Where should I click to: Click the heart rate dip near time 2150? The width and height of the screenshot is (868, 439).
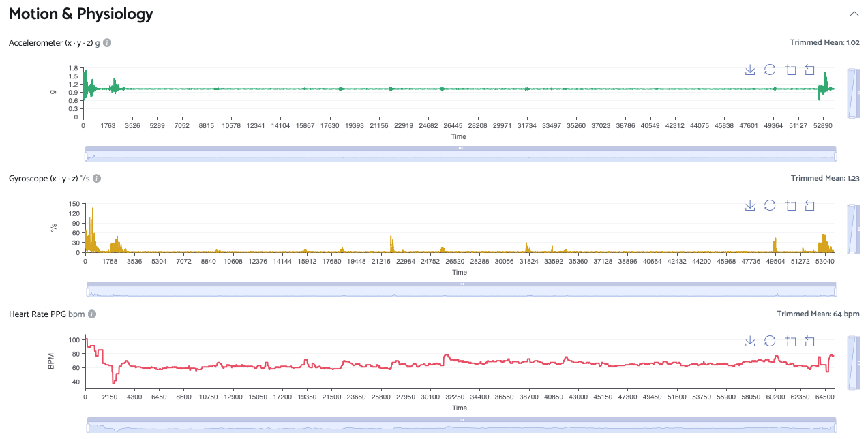[x=114, y=376]
